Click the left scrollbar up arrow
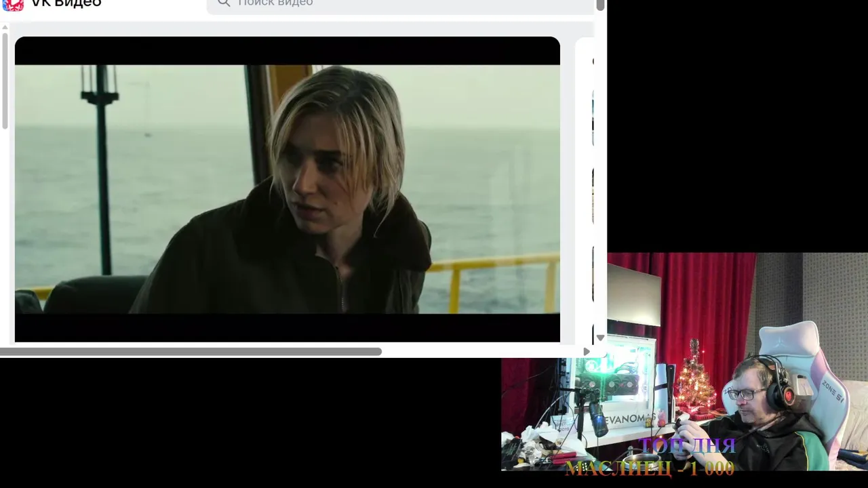This screenshot has width=868, height=488. (x=5, y=27)
